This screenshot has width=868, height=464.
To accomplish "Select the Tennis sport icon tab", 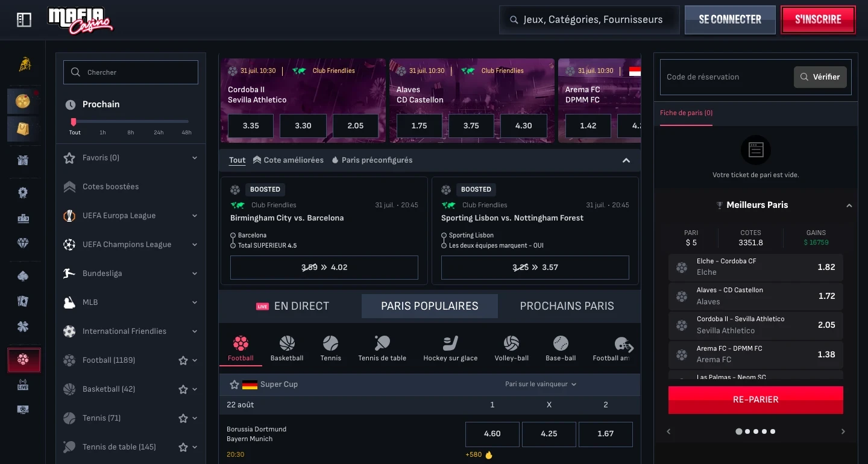I will [x=331, y=349].
